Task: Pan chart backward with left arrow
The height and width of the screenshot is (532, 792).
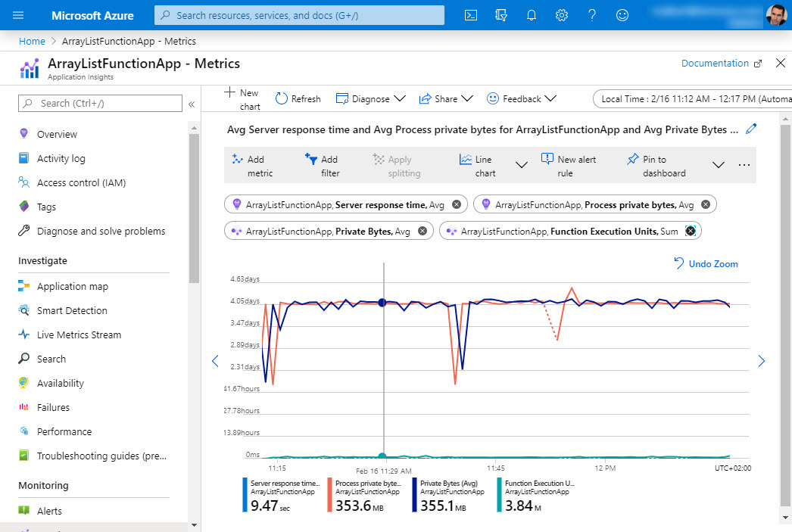Action: pos(215,361)
